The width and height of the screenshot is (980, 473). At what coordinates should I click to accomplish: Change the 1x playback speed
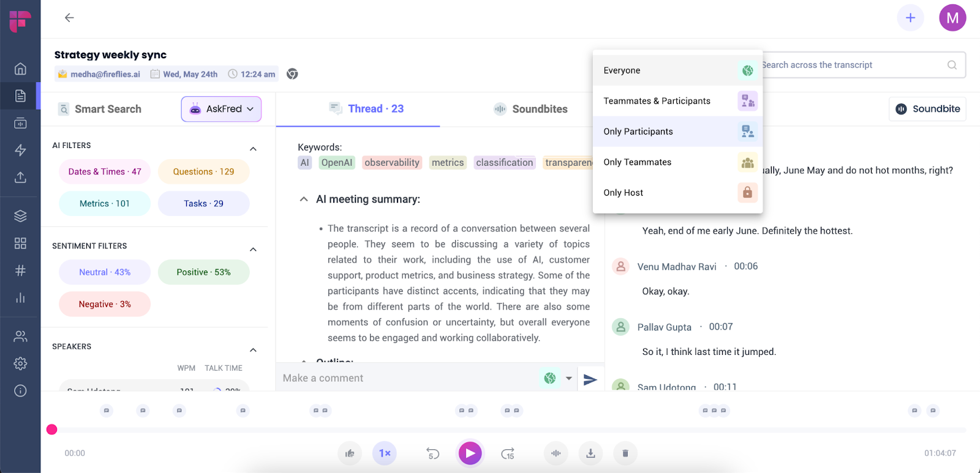click(x=385, y=453)
